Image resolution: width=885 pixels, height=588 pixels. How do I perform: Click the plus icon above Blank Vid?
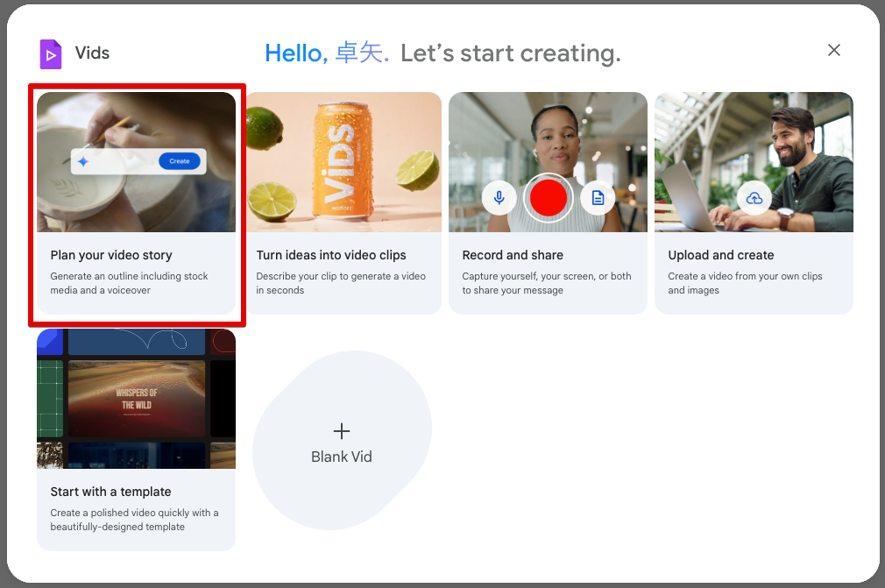point(342,431)
